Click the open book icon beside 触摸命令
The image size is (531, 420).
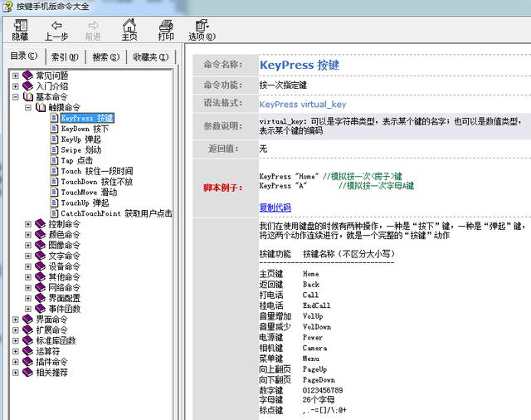[41, 107]
